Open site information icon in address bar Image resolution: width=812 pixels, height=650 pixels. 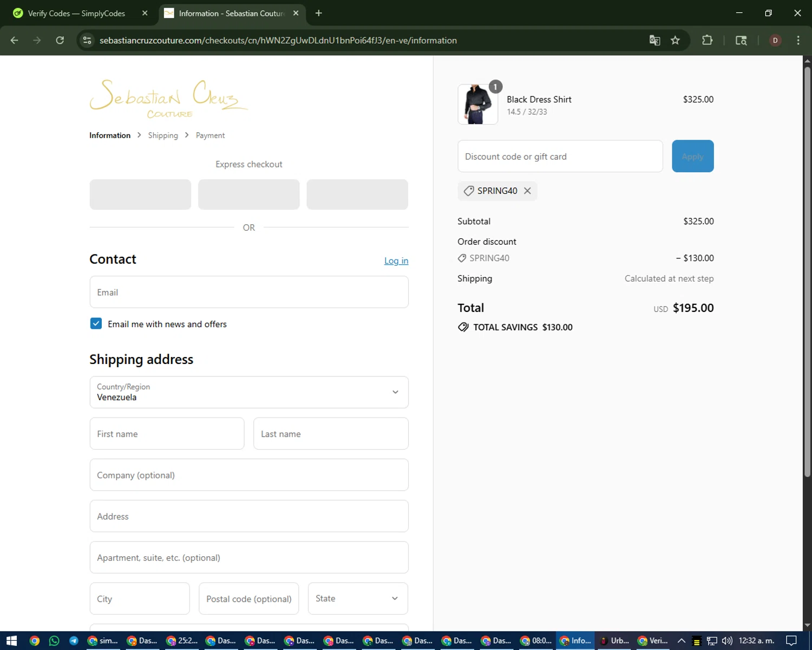pyautogui.click(x=87, y=40)
